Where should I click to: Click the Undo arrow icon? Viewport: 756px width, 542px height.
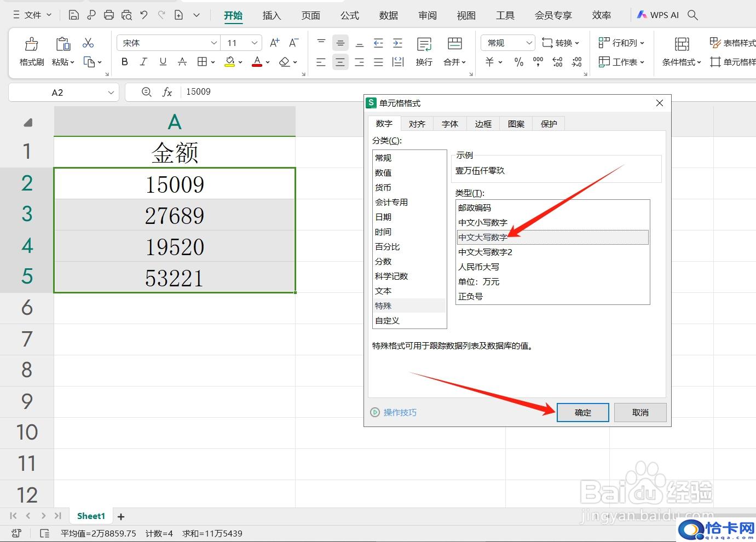tap(144, 15)
